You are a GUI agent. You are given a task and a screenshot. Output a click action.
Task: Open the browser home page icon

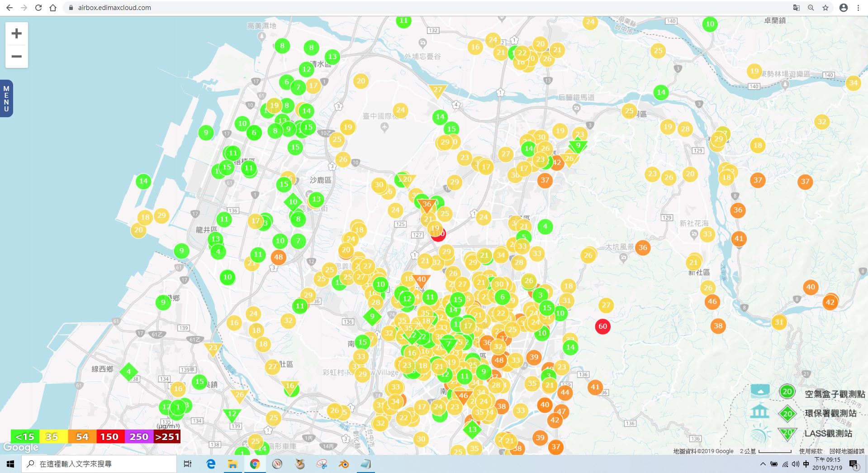(53, 8)
